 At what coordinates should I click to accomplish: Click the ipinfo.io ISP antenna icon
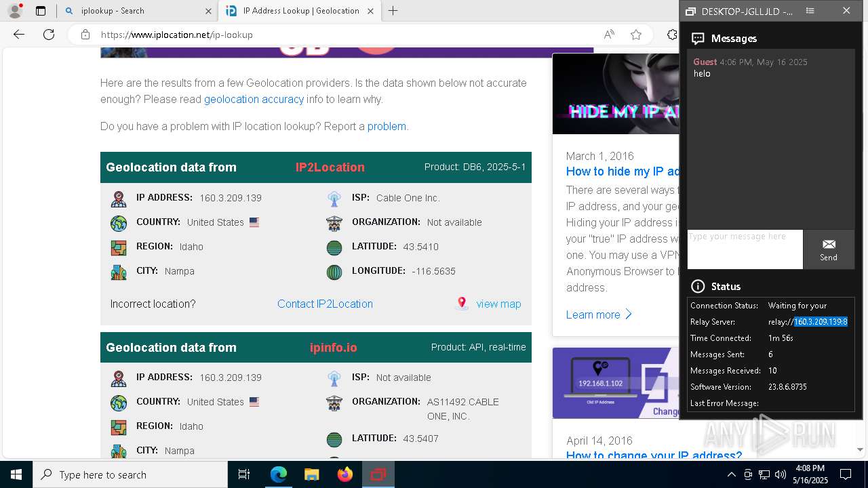tap(334, 378)
